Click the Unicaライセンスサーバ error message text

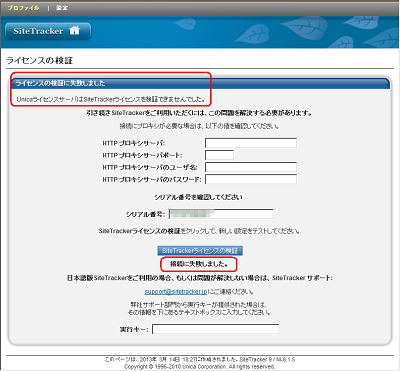(x=110, y=99)
